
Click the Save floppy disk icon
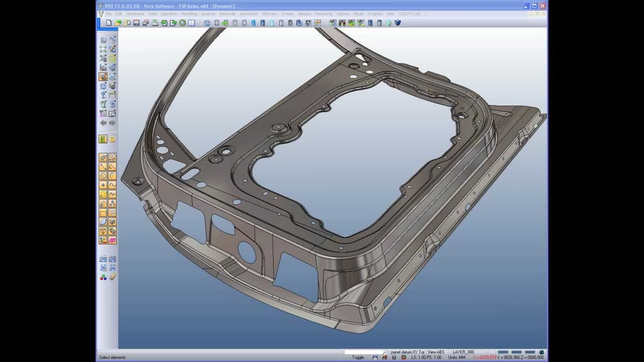pos(136,23)
